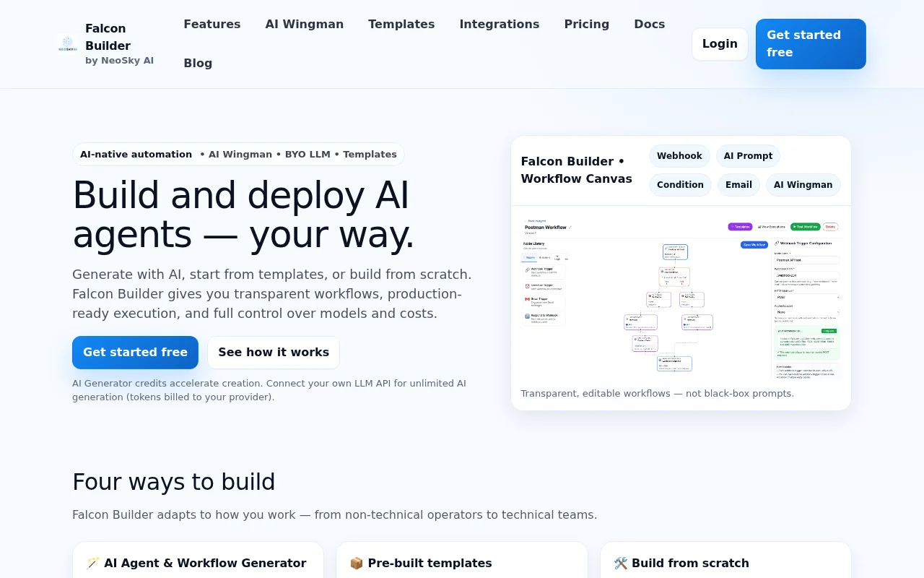Click the package emoji before Pre-built templates

357,563
